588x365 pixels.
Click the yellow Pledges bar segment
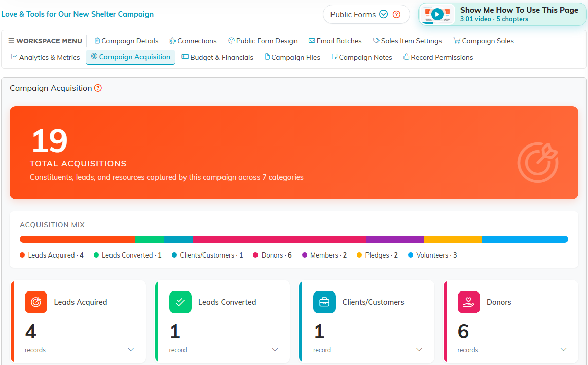tap(453, 239)
